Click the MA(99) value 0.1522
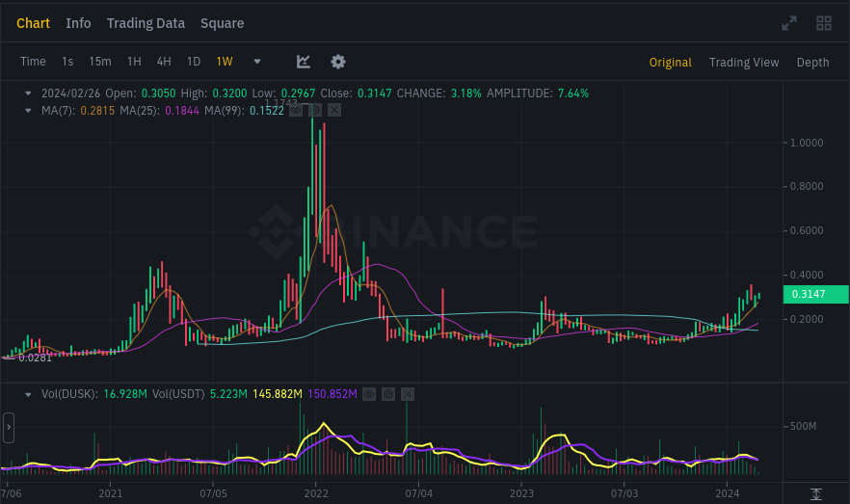Image resolution: width=850 pixels, height=504 pixels. click(267, 111)
